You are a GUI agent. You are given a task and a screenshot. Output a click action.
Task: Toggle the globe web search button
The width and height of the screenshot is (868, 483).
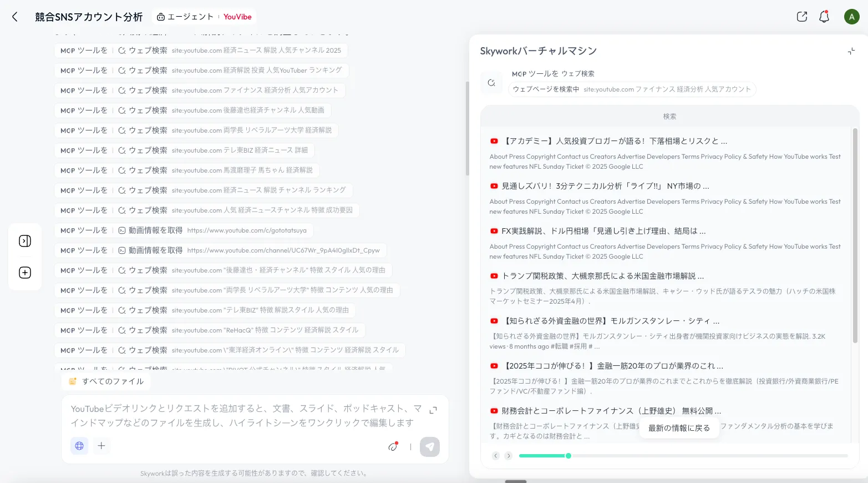79,446
